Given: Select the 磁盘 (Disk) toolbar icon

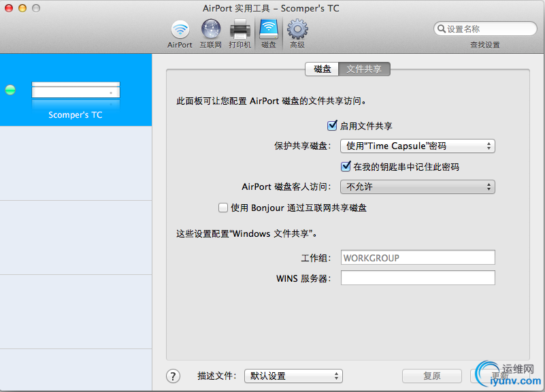Looking at the screenshot, I should (269, 34).
